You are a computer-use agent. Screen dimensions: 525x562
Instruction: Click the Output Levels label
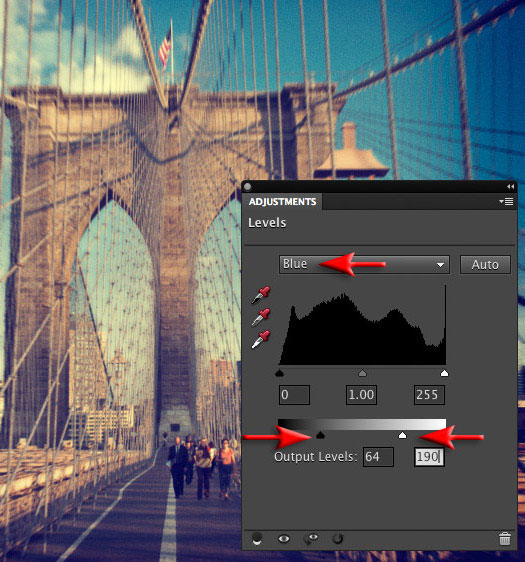pos(315,457)
